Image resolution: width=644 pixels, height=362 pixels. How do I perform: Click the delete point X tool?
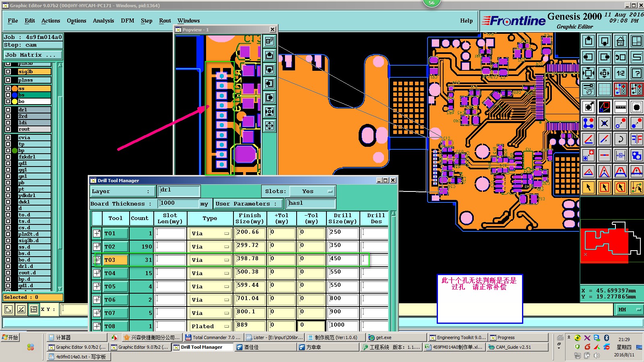point(605,123)
